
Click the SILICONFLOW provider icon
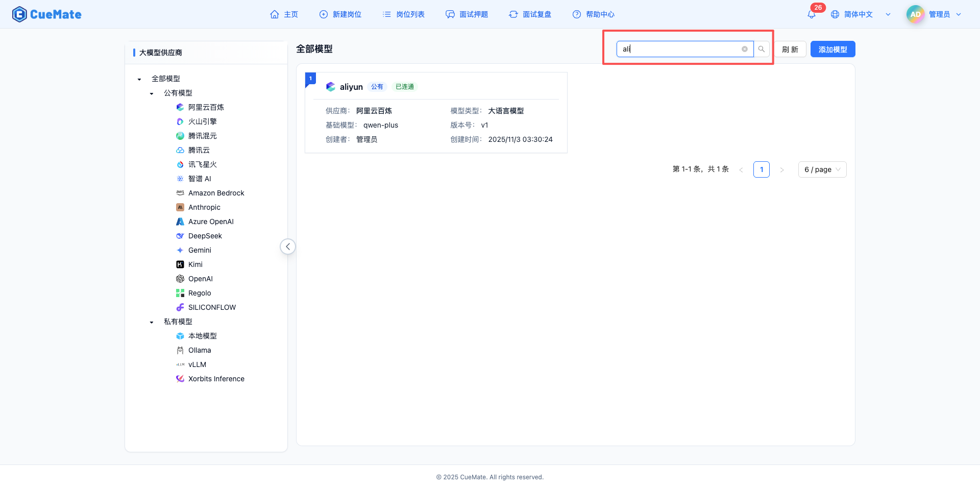(180, 307)
